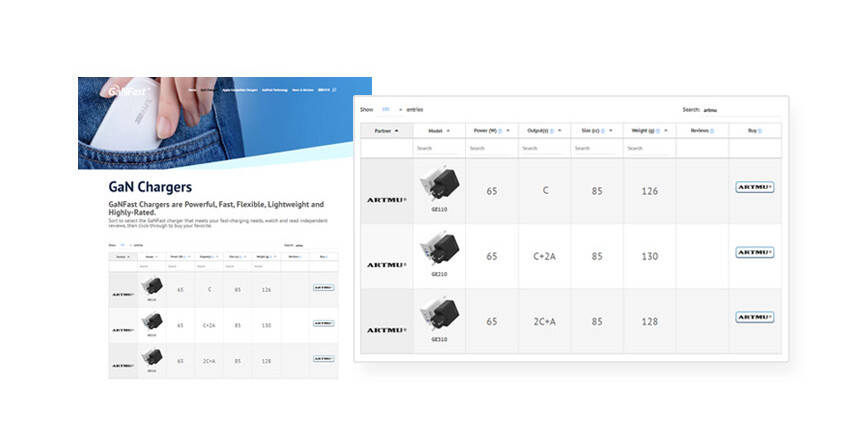Open Apple Compatible Chargers menu item
Image resolution: width=860 pixels, height=436 pixels.
point(242,89)
